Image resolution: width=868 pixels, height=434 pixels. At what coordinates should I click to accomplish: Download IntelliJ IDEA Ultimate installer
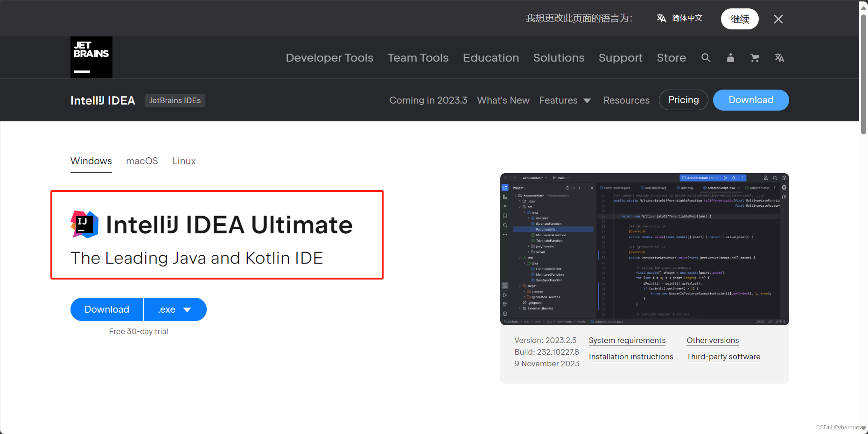pyautogui.click(x=107, y=309)
